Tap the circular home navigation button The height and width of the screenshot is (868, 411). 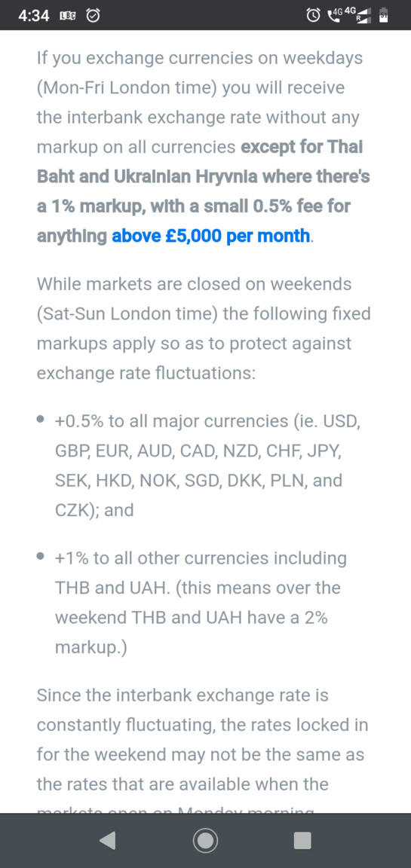tap(205, 840)
